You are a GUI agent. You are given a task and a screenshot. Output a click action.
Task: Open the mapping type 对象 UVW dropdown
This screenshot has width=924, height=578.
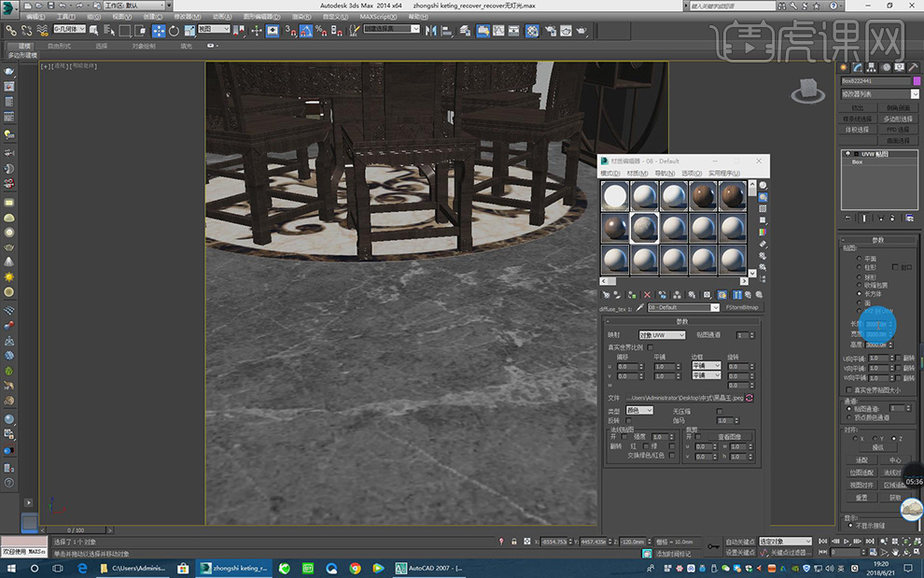point(661,334)
